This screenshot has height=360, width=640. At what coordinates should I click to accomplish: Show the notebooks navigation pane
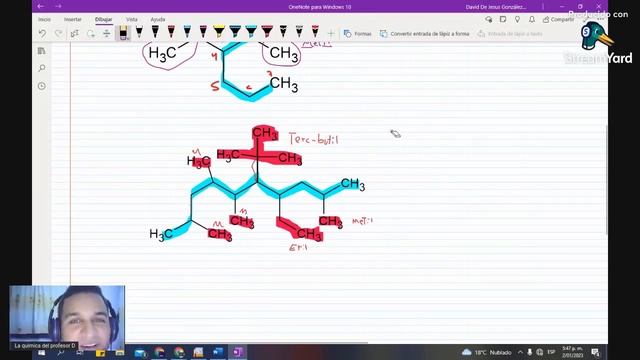point(42,51)
